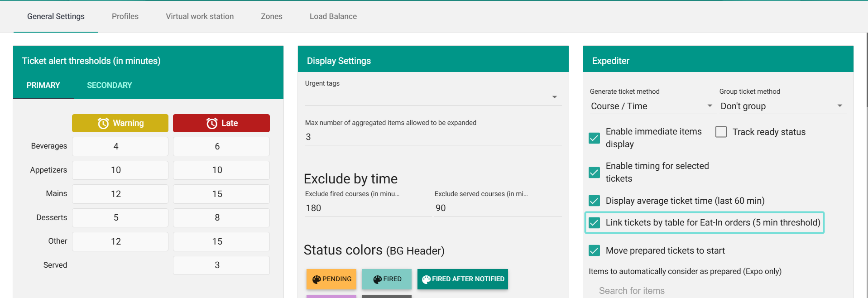
Task: Open the SECONDARY thresholds tab
Action: [x=109, y=85]
